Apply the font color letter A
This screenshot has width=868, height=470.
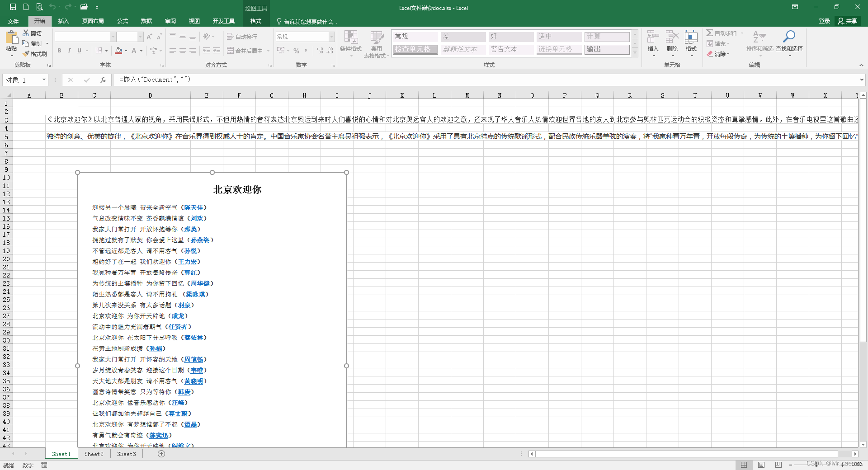click(x=134, y=51)
